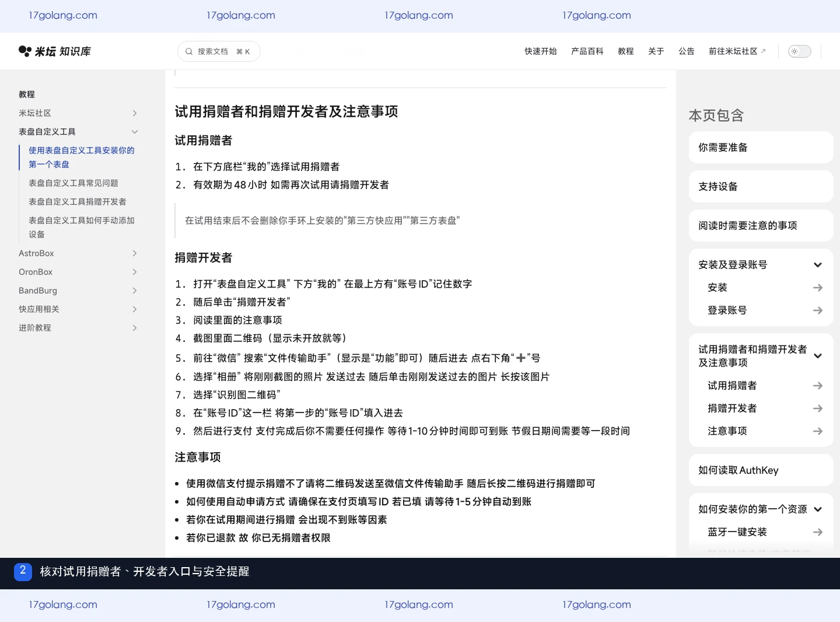
Task: Click the arrow icon beside 注意事项
Action: pyautogui.click(x=818, y=431)
